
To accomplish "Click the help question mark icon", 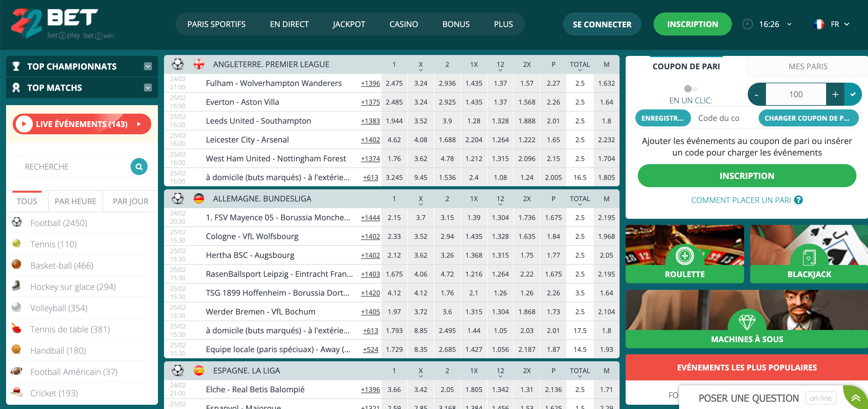I will (x=798, y=200).
